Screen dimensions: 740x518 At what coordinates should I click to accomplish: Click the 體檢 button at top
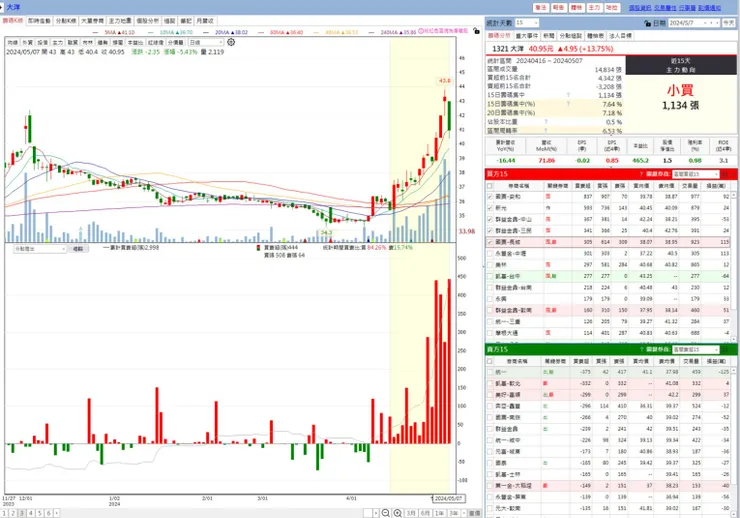coord(576,8)
